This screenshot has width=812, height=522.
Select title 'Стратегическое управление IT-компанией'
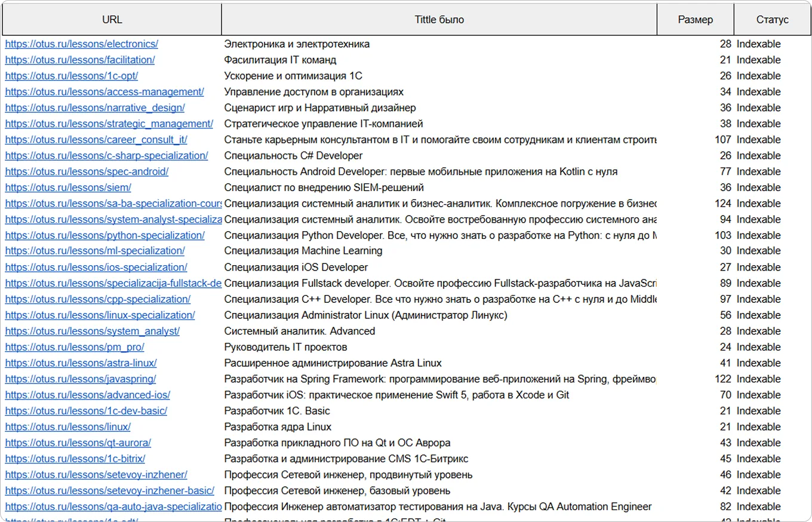tap(324, 124)
